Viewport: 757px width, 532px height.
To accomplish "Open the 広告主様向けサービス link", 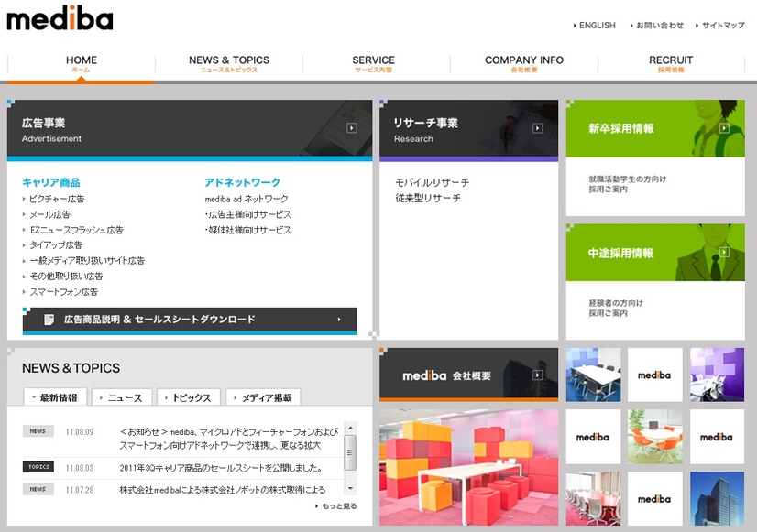I will tap(248, 214).
